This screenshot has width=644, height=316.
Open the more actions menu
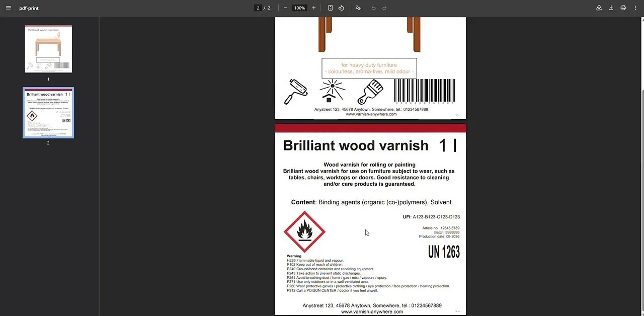coord(635,8)
